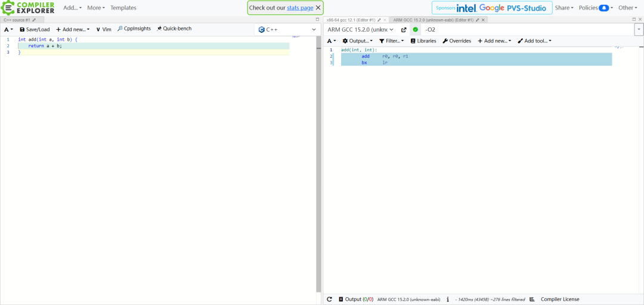Click the Google sponsor logo
Image resolution: width=644 pixels, height=305 pixels.
(491, 8)
